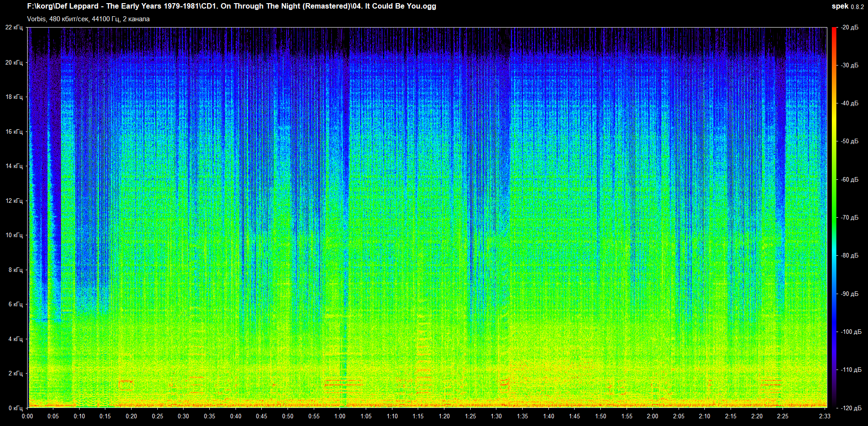Click the Vorbis codec info line
The width and height of the screenshot is (868, 426).
(x=88, y=19)
